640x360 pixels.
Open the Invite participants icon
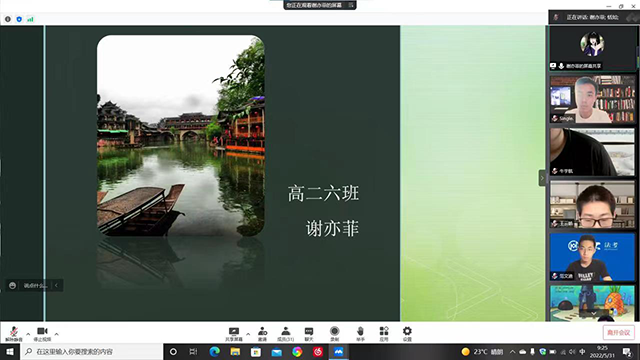(262, 333)
